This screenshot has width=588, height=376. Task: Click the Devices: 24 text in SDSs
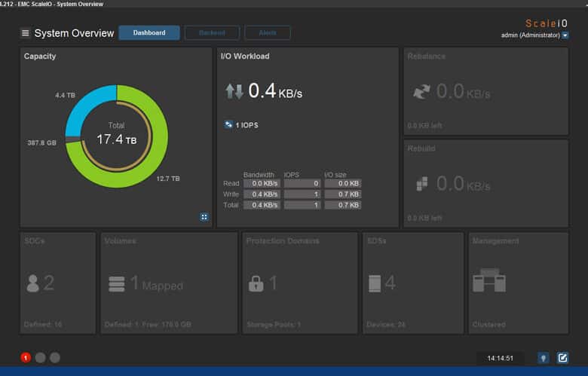(386, 325)
